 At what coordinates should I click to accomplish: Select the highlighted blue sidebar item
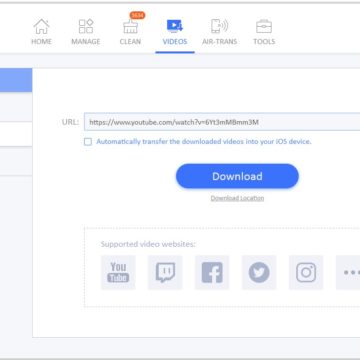[x=16, y=80]
